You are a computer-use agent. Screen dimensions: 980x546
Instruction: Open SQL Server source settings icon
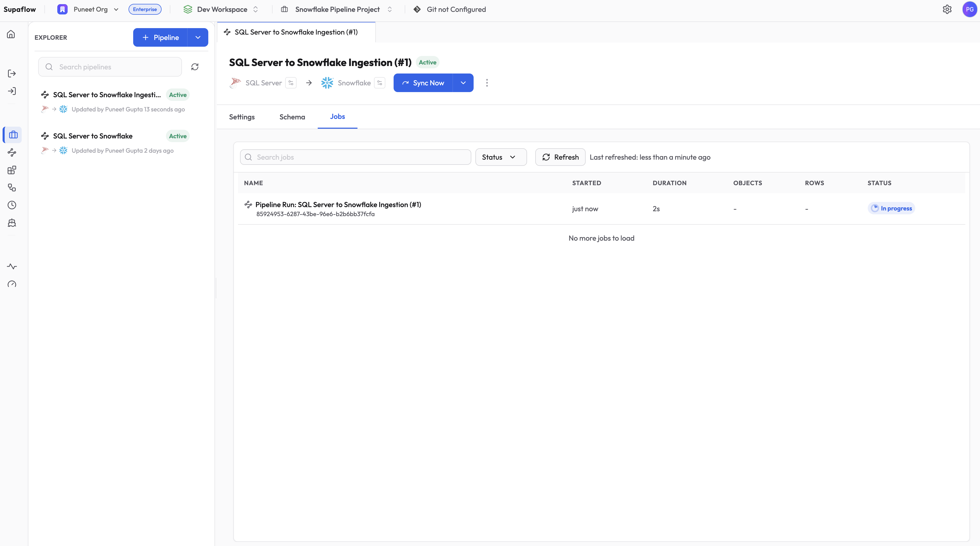point(291,83)
